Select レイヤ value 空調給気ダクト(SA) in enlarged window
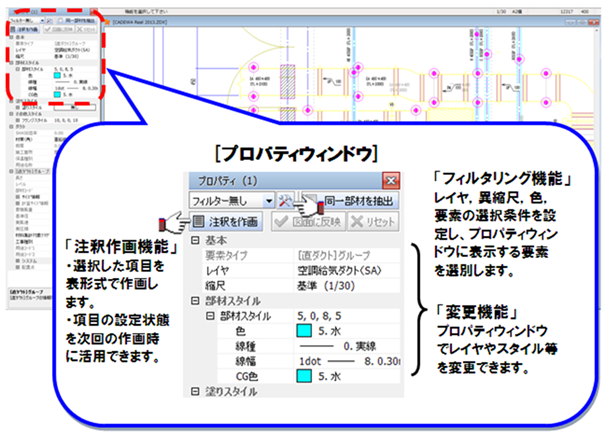Image resolution: width=605 pixels, height=436 pixels. point(339,270)
